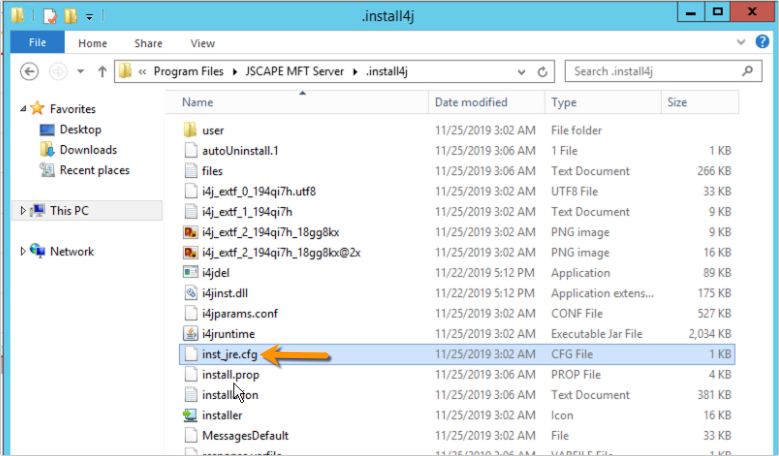
Task: Open the user folder icon
Action: point(192,130)
